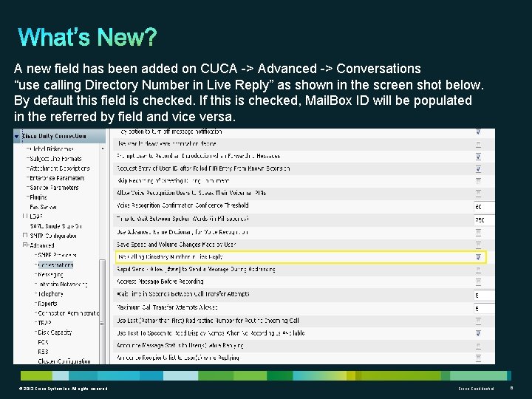Check Announce Recipients list to Users
This screenshot has width=532, height=399.
click(x=478, y=358)
